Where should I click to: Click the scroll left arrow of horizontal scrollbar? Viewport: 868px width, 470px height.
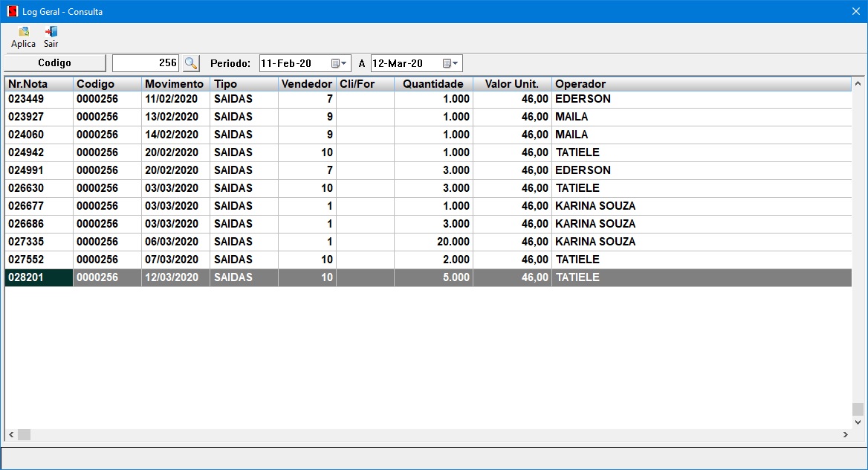pyautogui.click(x=11, y=434)
